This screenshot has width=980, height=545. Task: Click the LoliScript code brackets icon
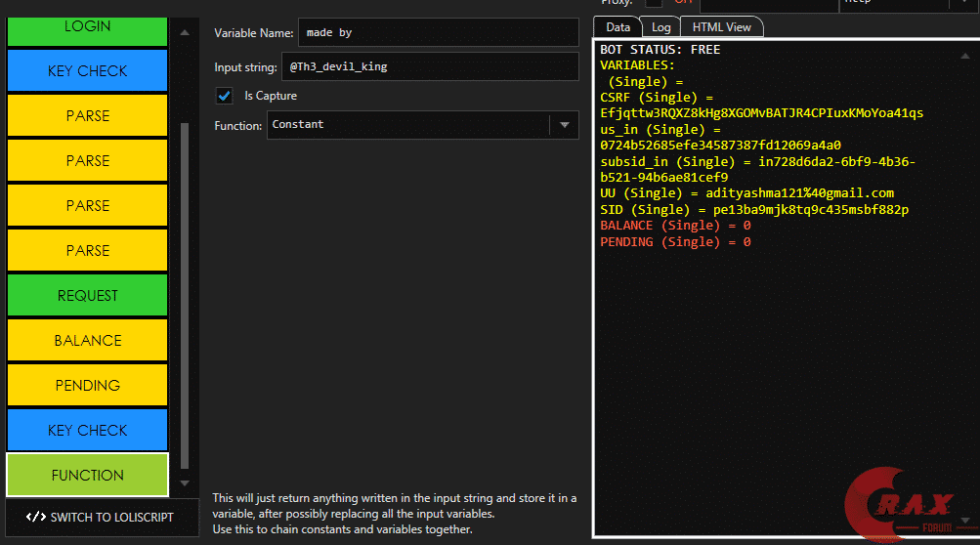pyautogui.click(x=36, y=518)
